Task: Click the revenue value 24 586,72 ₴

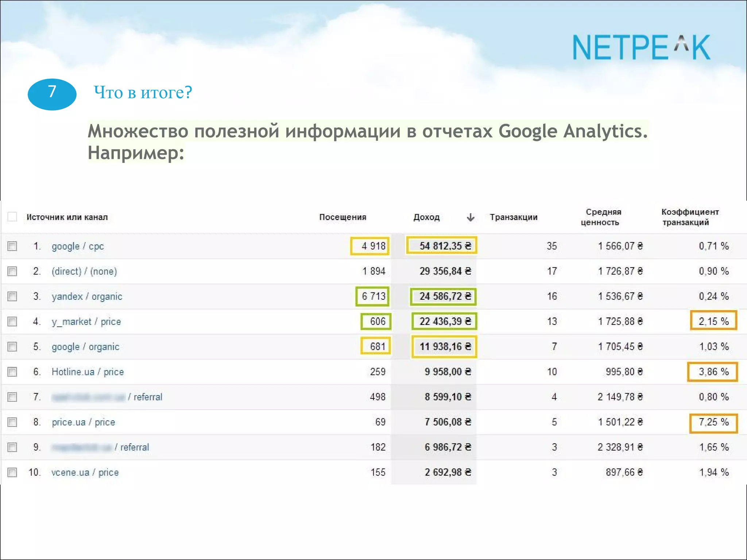Action: coord(445,296)
